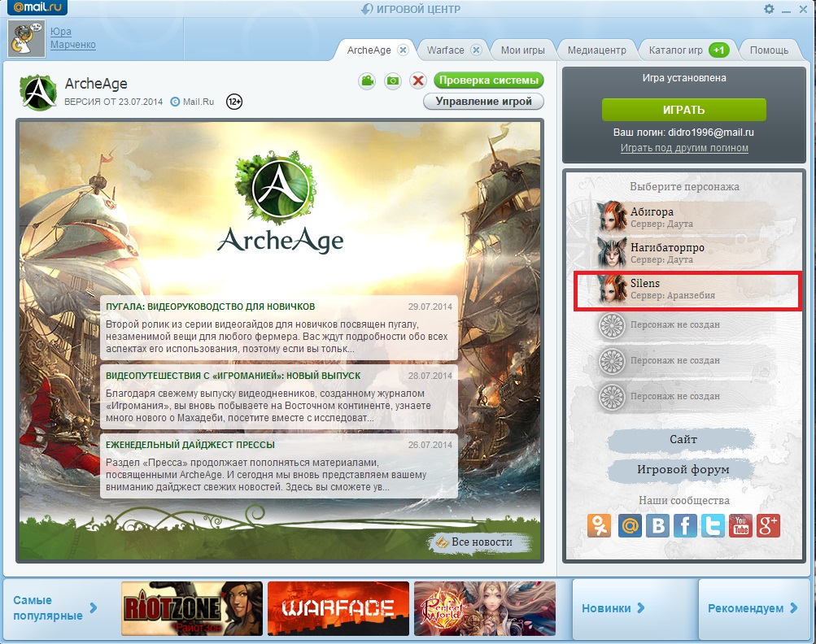Viewport: 816px width, 644px height.
Task: Click the user avatar picture
Action: click(27, 38)
